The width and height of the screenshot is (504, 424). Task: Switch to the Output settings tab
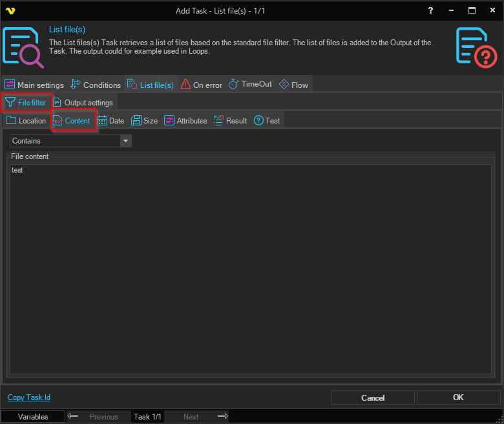click(83, 103)
